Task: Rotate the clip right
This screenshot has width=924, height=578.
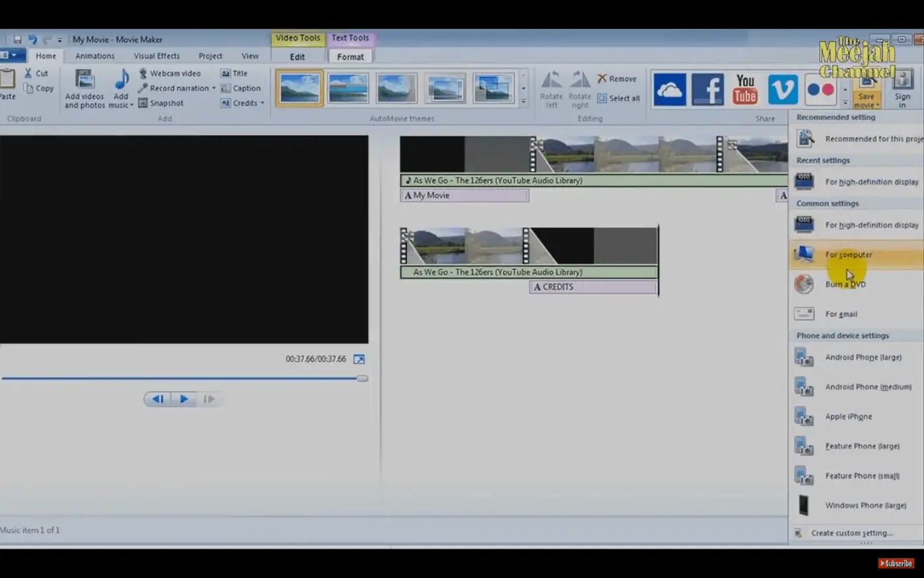Action: 580,89
